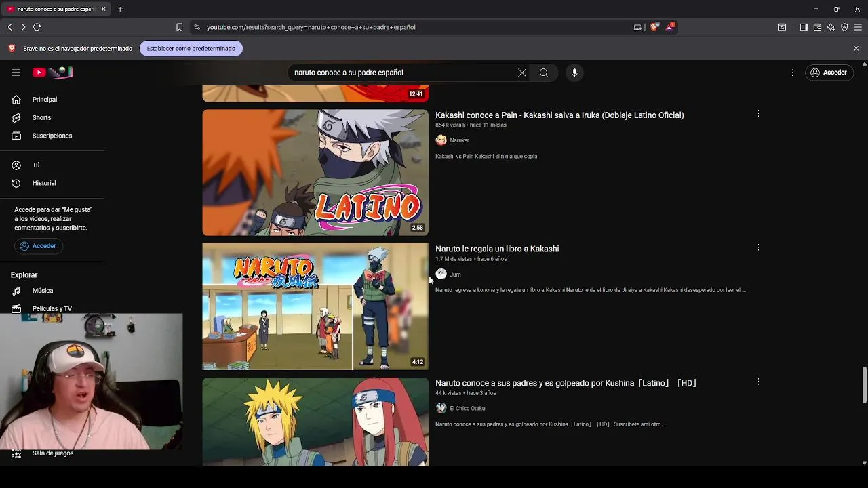
Task: Click the scrollbar down arrow
Action: (x=864, y=463)
